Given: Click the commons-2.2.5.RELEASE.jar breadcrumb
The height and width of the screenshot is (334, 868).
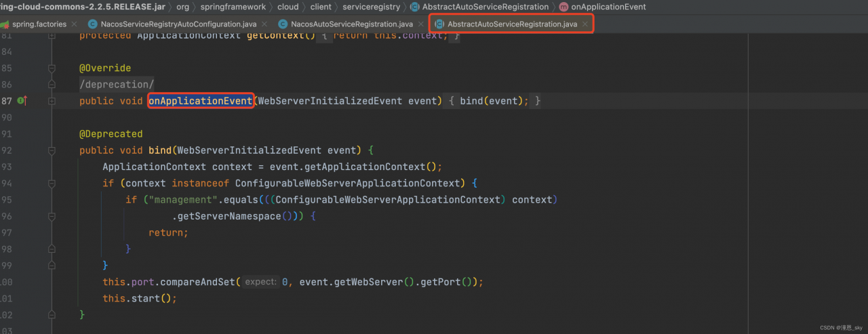Looking at the screenshot, I should tap(82, 7).
